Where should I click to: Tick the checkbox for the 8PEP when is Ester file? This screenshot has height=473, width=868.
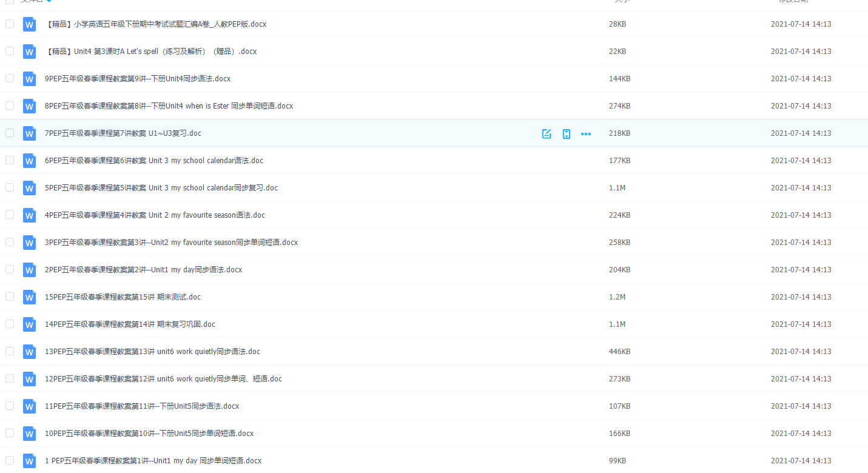click(10, 106)
